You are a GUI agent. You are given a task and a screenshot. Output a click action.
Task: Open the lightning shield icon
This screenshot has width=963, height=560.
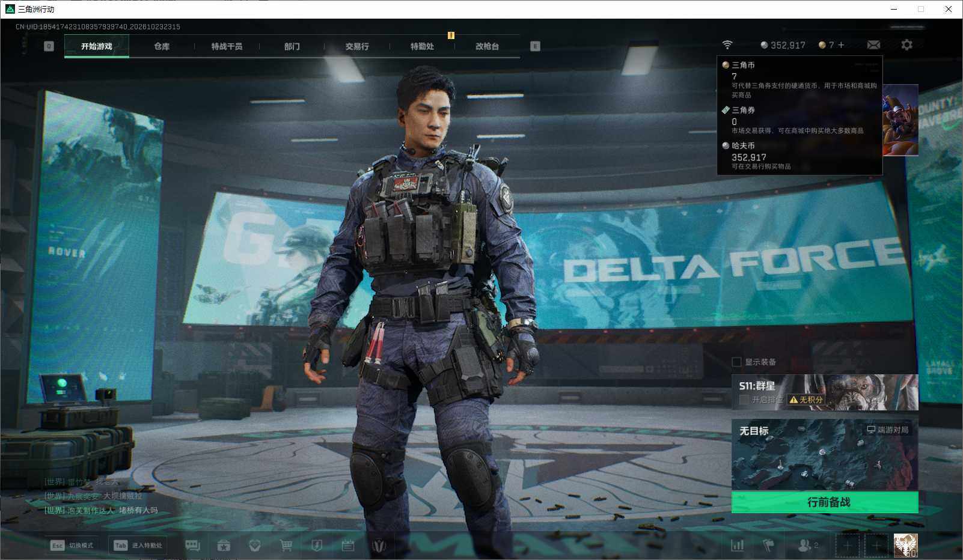[317, 546]
